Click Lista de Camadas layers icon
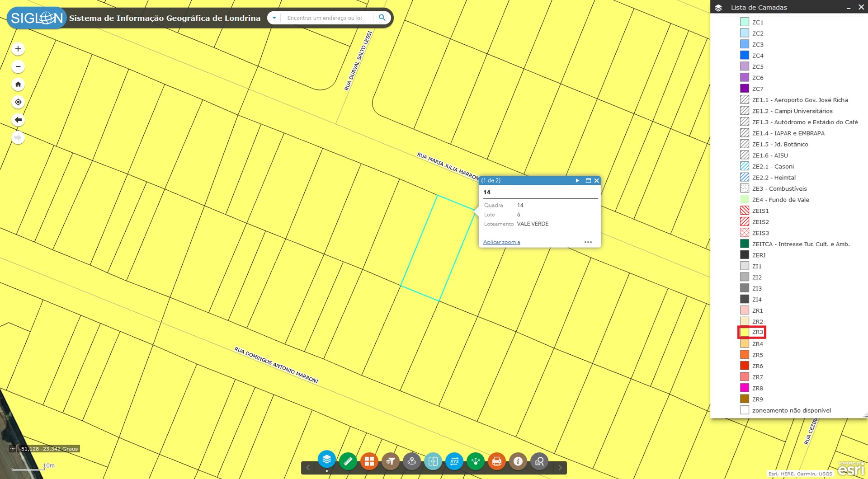 pos(718,8)
